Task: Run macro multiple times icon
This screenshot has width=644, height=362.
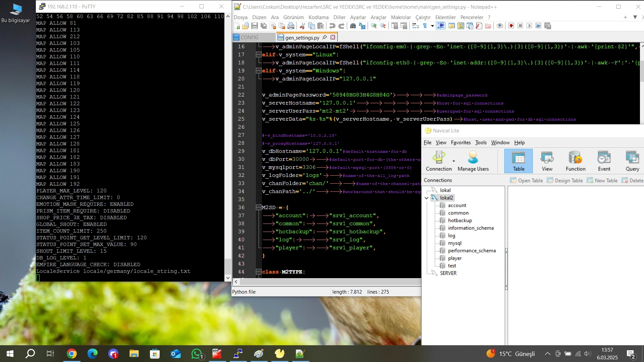Action: point(538,26)
